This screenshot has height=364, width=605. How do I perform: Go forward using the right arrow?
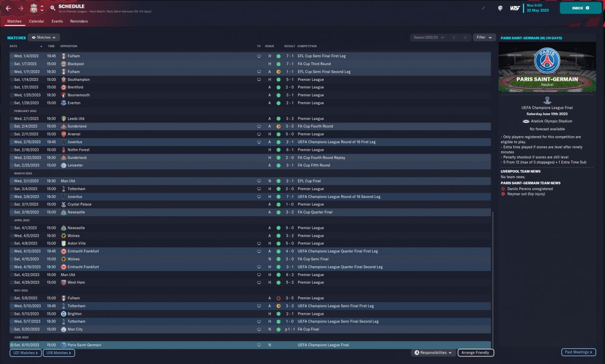coord(20,9)
